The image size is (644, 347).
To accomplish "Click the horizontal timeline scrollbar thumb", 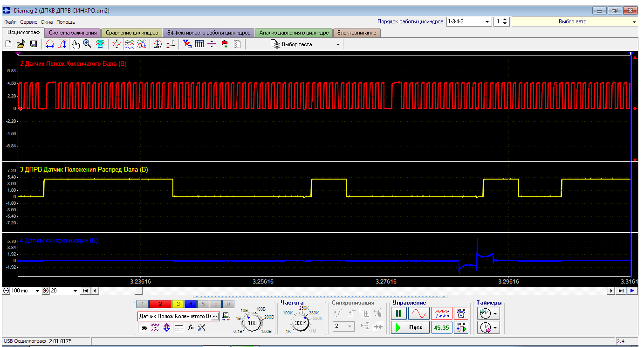I will [x=139, y=291].
